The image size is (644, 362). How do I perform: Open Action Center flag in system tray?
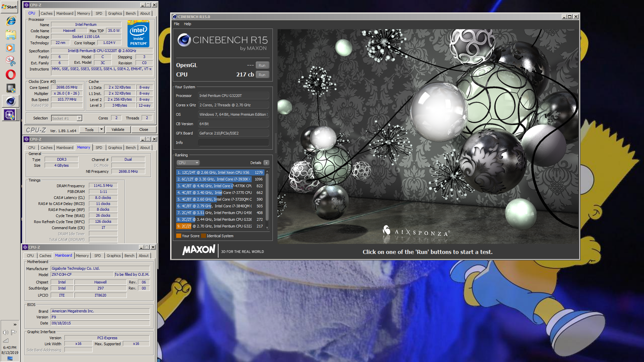point(14,332)
